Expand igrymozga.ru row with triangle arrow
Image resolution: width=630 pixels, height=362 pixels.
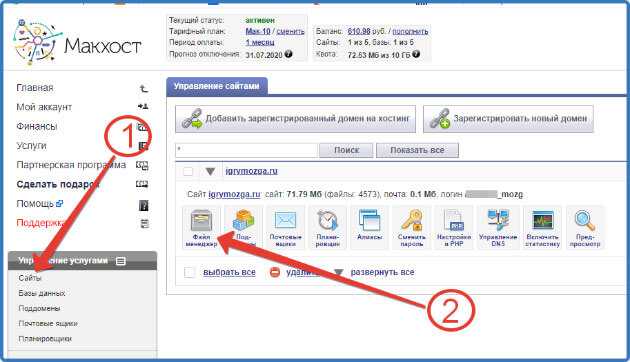tap(210, 172)
